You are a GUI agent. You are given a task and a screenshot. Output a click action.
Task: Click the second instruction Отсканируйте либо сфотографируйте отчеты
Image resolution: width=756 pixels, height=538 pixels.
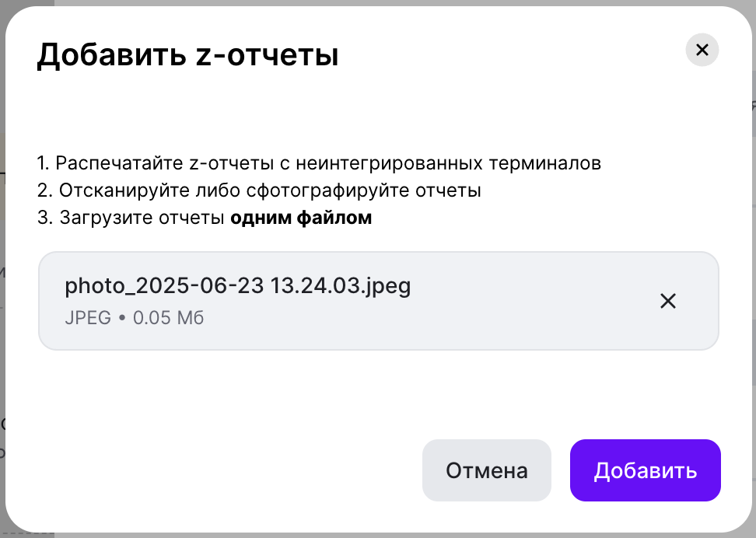pos(259,190)
